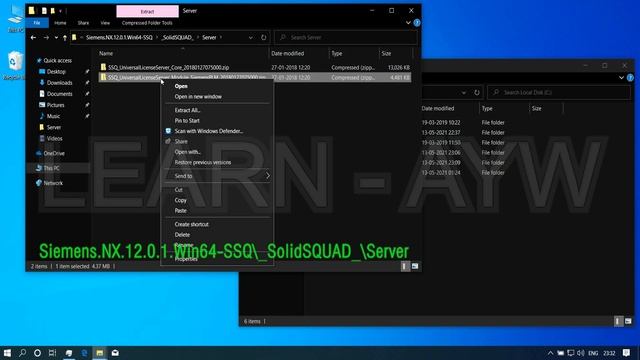Open taskbar Search

click(22, 353)
